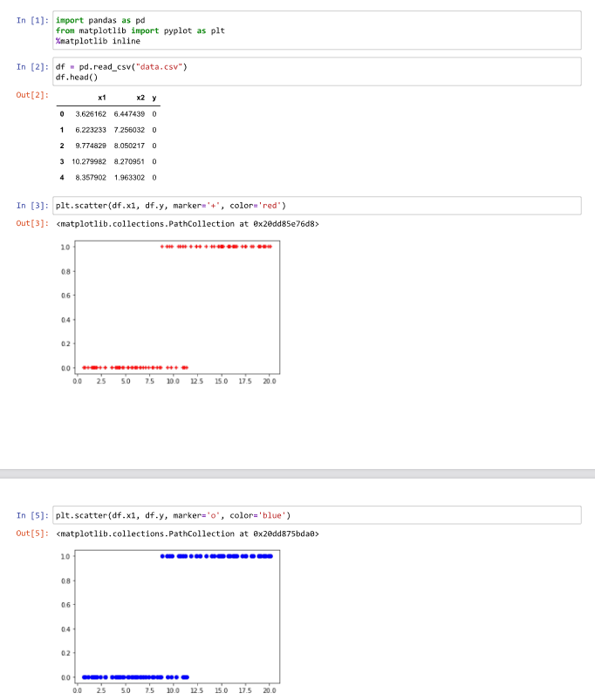
Task: Select the In [2]: prompt label
Action: point(32,67)
